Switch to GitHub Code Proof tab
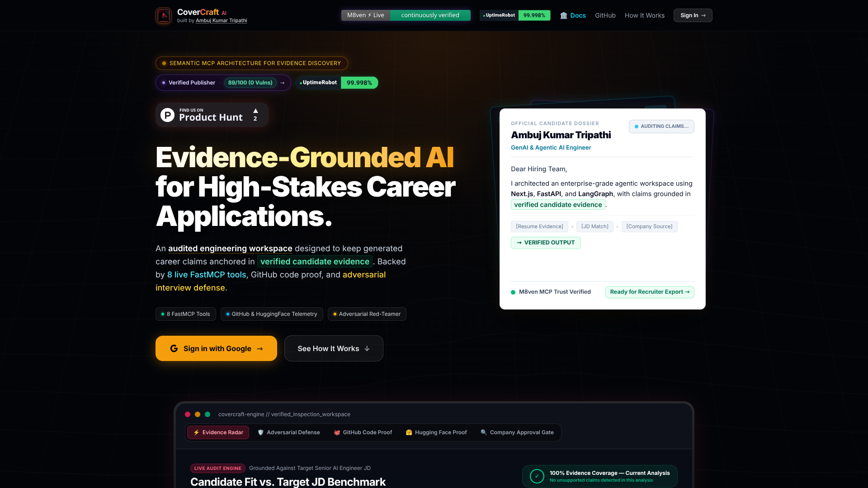The image size is (868, 488). pyautogui.click(x=363, y=432)
